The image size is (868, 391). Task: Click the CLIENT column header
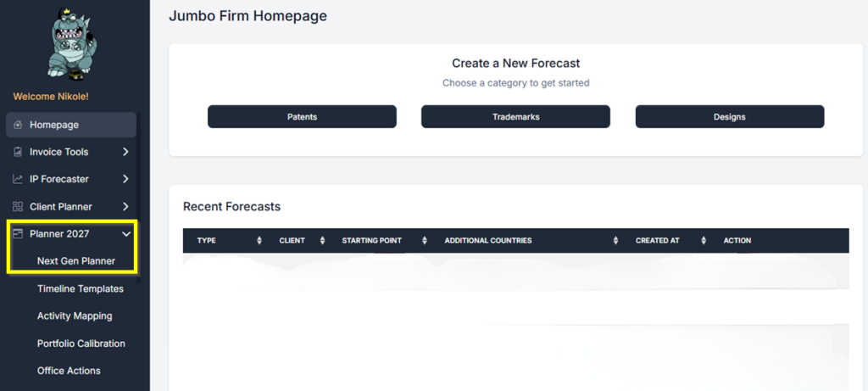(292, 241)
